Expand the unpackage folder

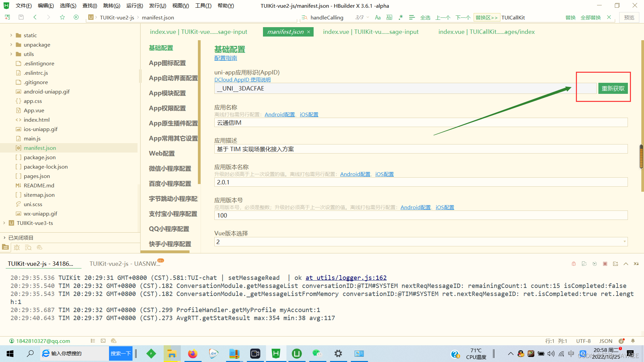tap(11, 45)
